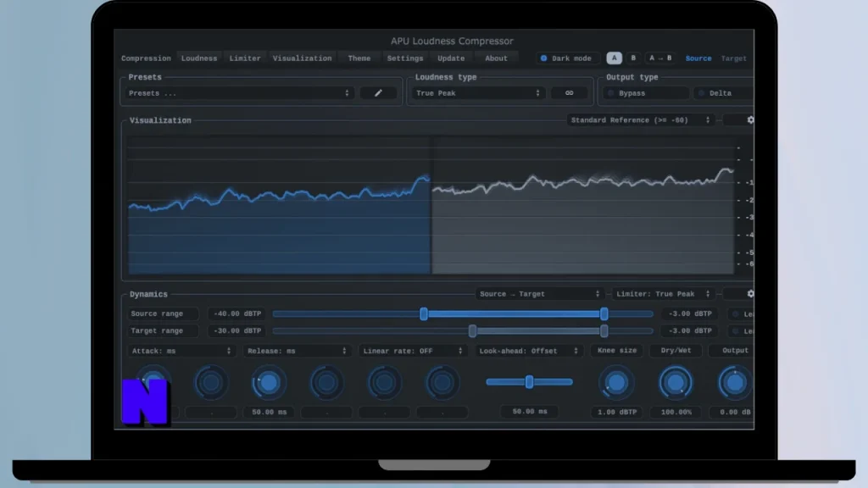Click Look-ahead offset slider handle

[x=529, y=382]
